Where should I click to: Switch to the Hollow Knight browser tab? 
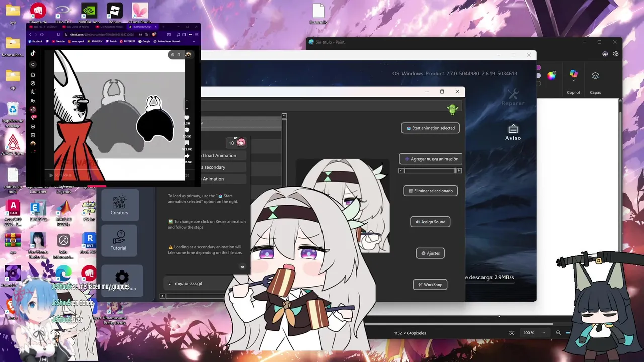click(x=143, y=27)
